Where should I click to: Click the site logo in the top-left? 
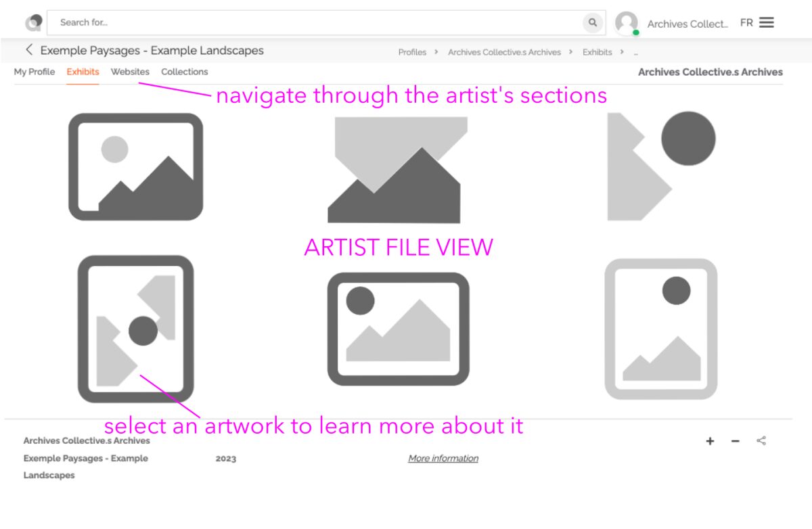(x=33, y=21)
